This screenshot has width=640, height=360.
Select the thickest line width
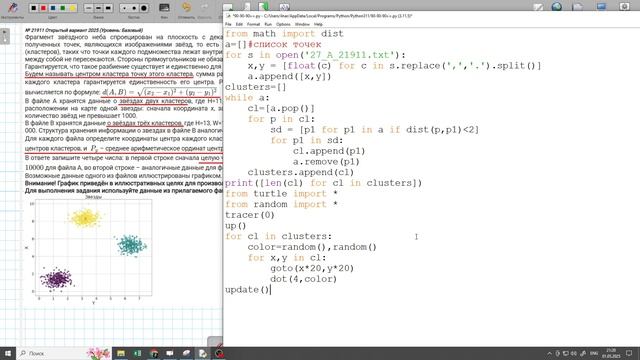point(108,8)
